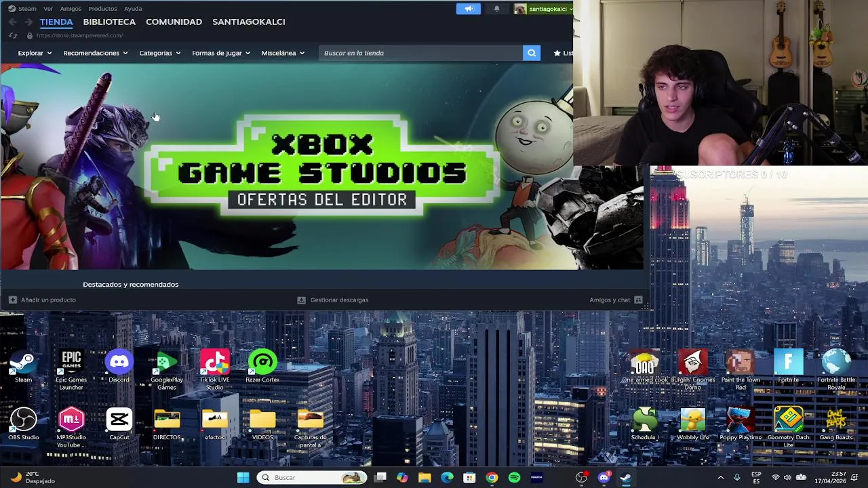
Task: Launch the TikTok LIVE Studio shortcut
Action: (215, 370)
